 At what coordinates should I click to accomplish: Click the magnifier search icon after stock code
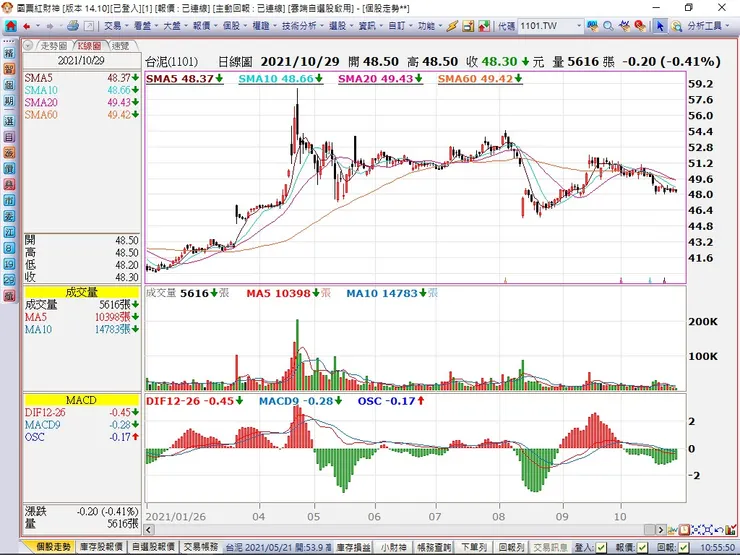pyautogui.click(x=608, y=26)
